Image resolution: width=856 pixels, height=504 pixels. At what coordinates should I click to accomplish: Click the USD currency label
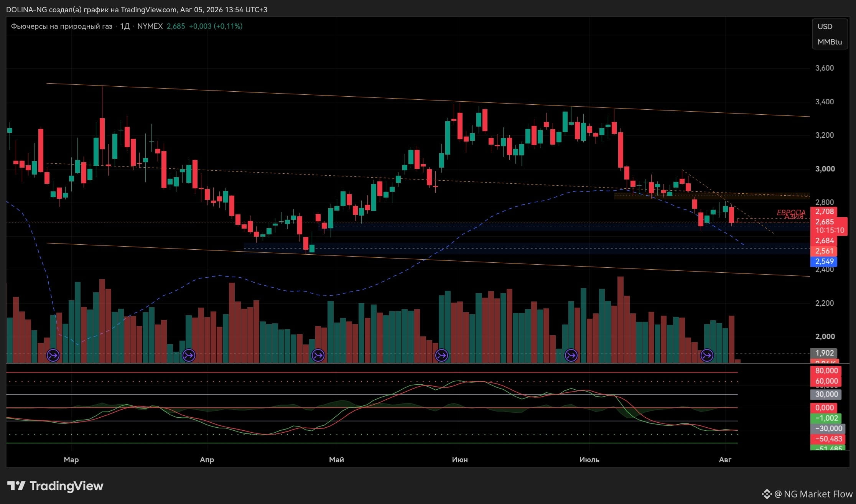pyautogui.click(x=825, y=26)
